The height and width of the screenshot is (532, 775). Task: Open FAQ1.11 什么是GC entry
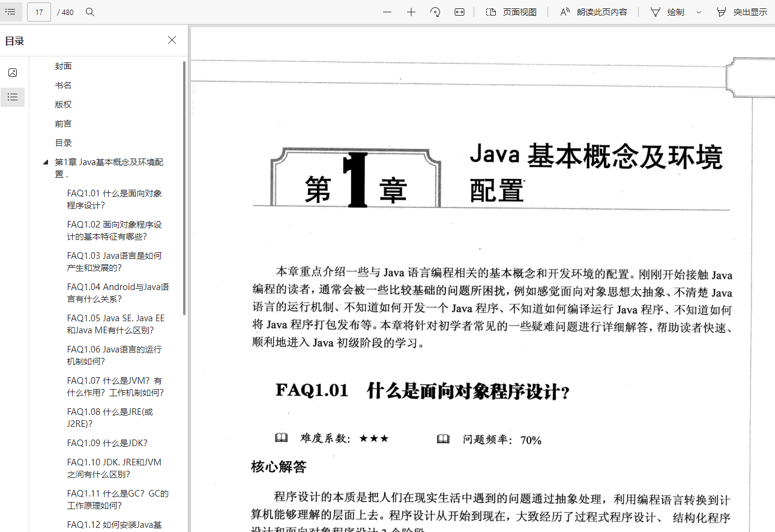click(x=118, y=500)
